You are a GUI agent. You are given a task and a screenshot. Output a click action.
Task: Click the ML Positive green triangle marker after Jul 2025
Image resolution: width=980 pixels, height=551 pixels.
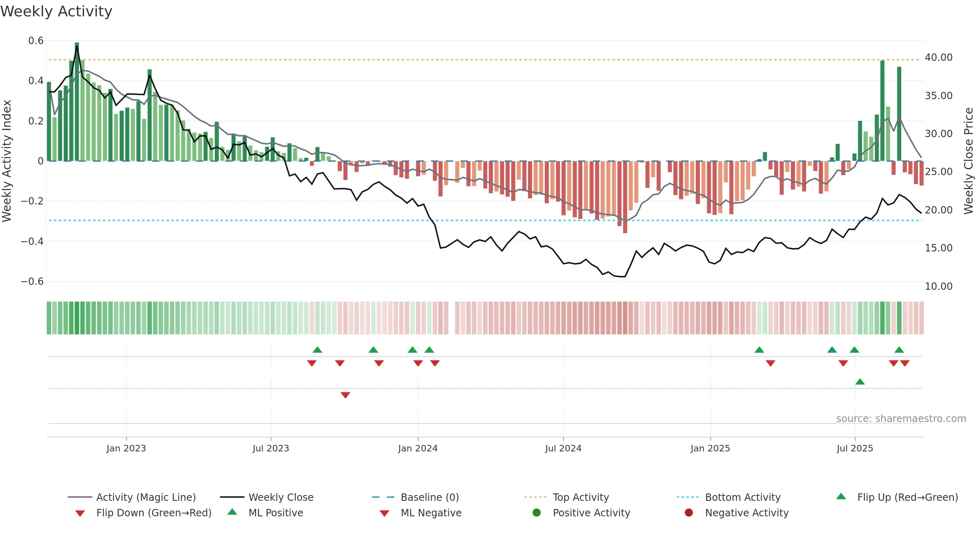pyautogui.click(x=860, y=382)
